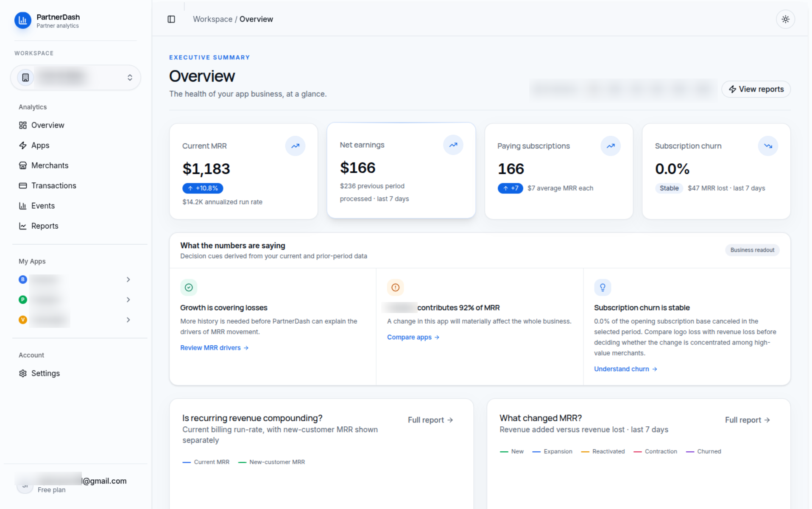The image size is (812, 509).
Task: Click the green P app badge
Action: pyautogui.click(x=23, y=300)
